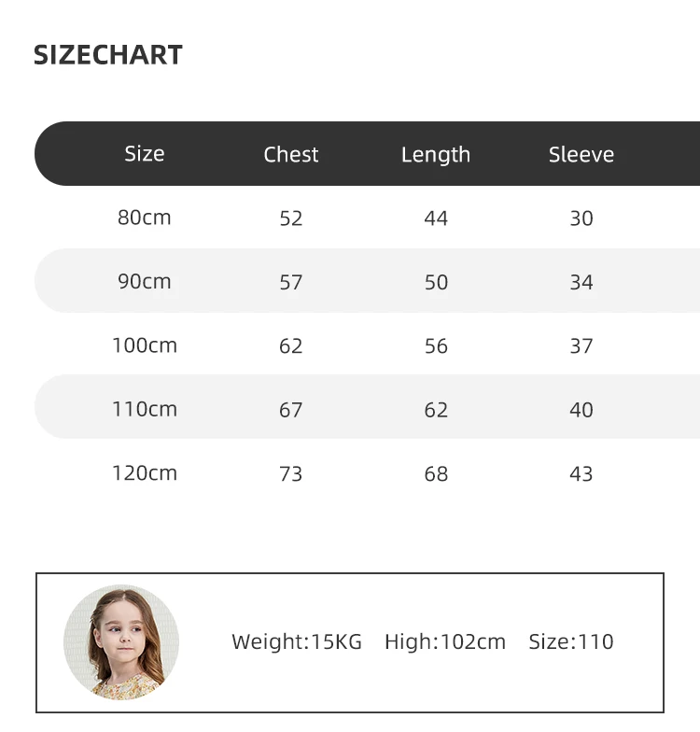Choose the 120cm size row label
Image resolution: width=700 pixels, height=732 pixels.
pos(145,473)
